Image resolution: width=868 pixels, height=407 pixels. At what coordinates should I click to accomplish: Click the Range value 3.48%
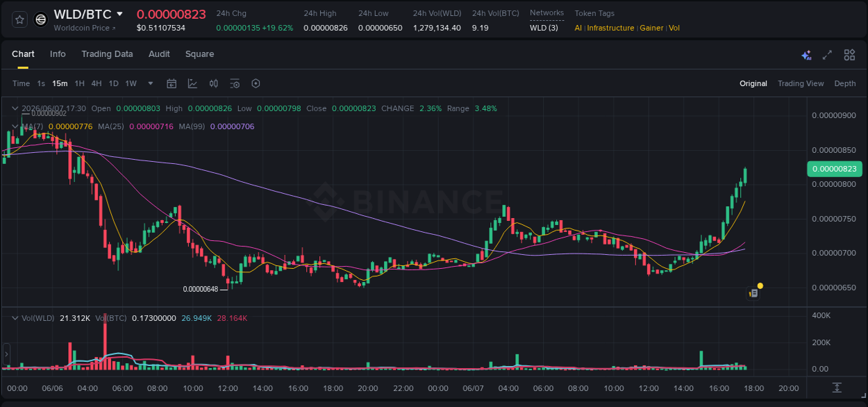pos(485,108)
